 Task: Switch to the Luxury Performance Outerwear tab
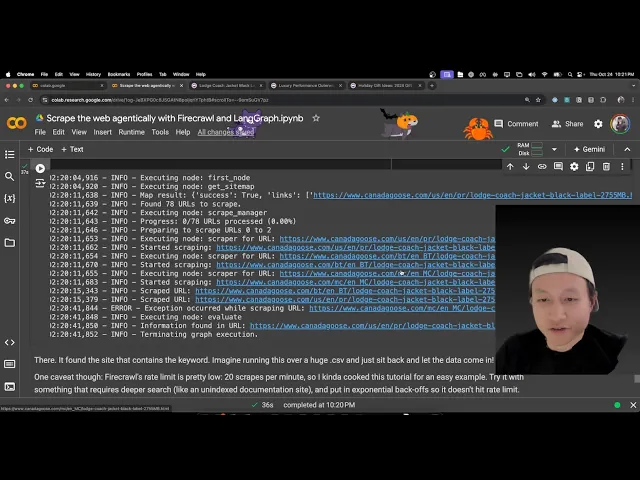pyautogui.click(x=306, y=86)
